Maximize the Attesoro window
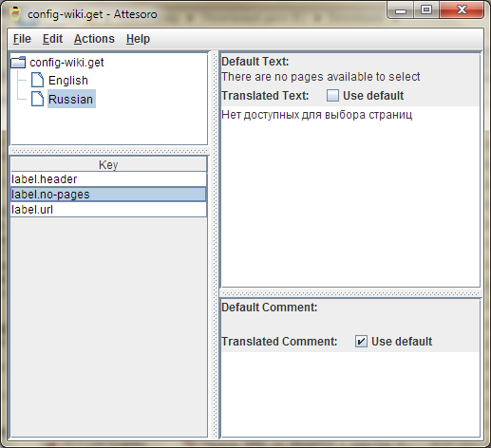Viewport: 491px width, 448px height. (x=426, y=10)
